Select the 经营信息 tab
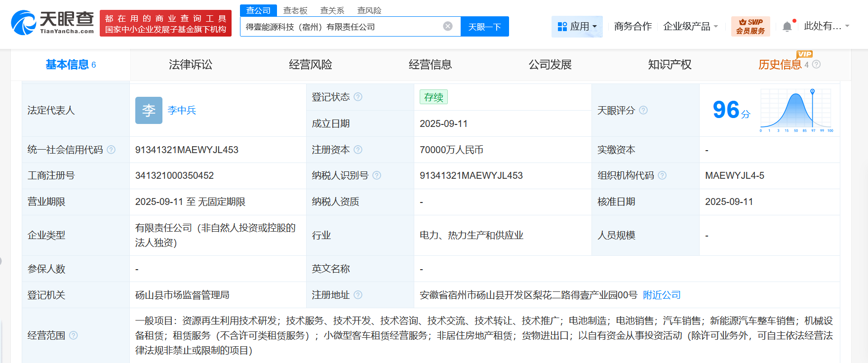The height and width of the screenshot is (363, 868). pyautogui.click(x=430, y=65)
